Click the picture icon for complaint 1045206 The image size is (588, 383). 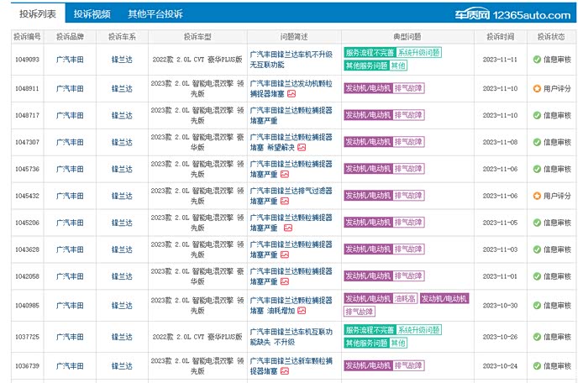tap(287, 228)
